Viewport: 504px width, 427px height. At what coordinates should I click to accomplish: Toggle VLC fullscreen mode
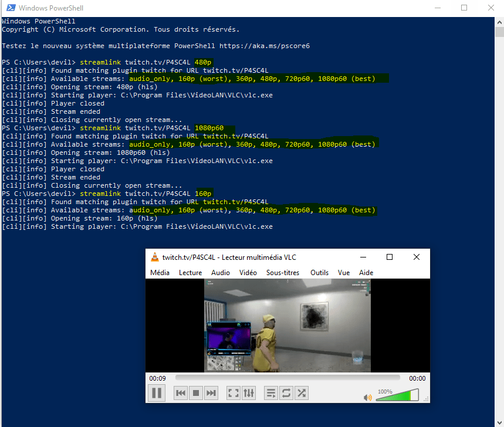233,393
